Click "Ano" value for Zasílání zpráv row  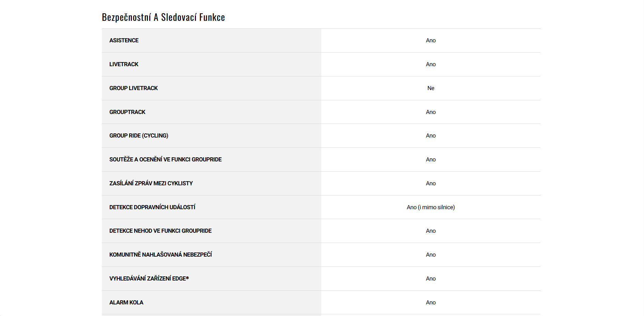pos(431,183)
